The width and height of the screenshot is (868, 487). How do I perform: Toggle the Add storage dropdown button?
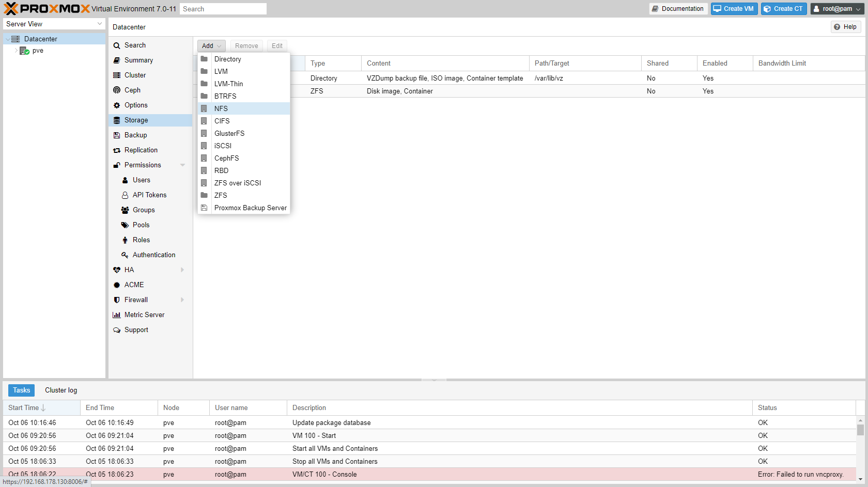pyautogui.click(x=211, y=46)
